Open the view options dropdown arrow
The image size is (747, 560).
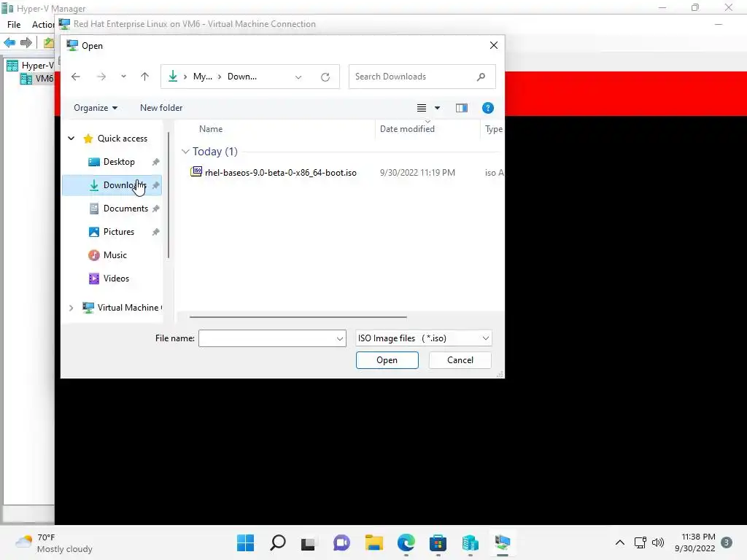coord(438,108)
